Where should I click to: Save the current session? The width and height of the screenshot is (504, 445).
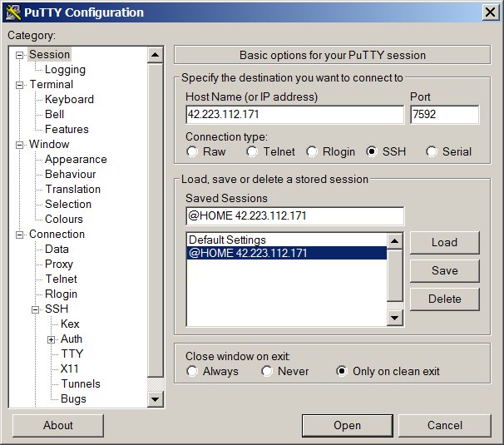pyautogui.click(x=445, y=270)
